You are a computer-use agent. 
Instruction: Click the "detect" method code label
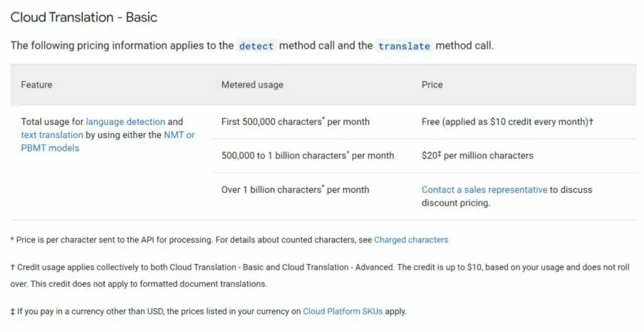tap(256, 46)
